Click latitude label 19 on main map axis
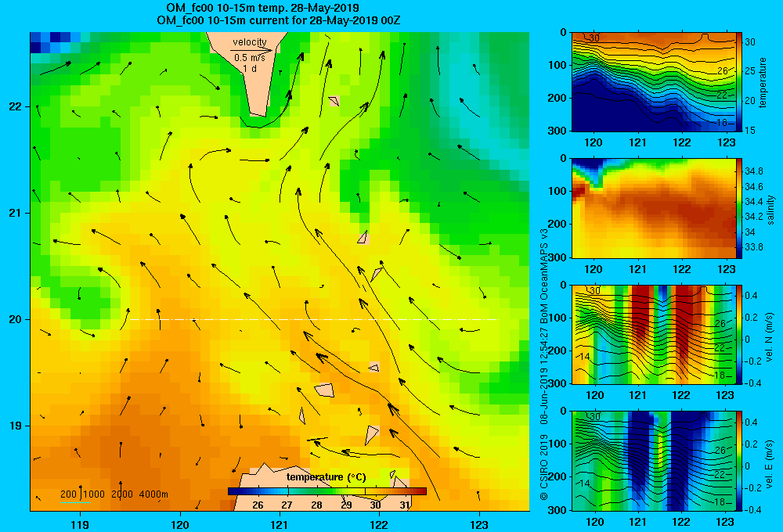The width and height of the screenshot is (783, 532). coord(15,426)
